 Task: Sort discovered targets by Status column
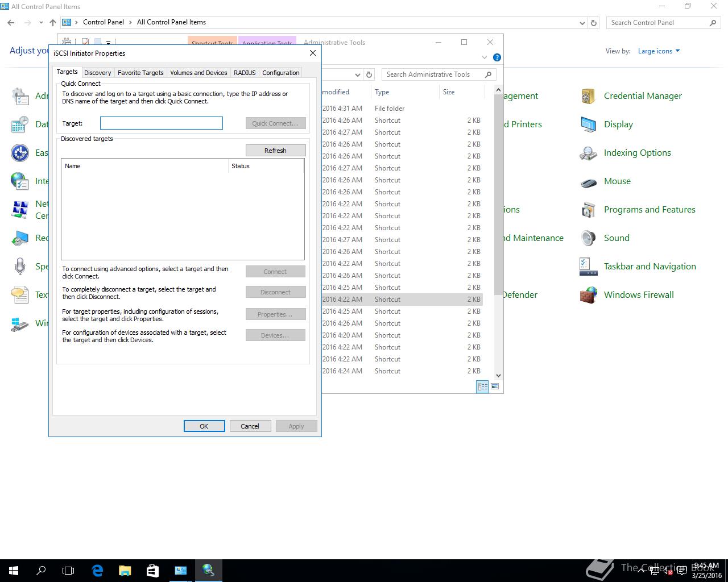coord(266,166)
